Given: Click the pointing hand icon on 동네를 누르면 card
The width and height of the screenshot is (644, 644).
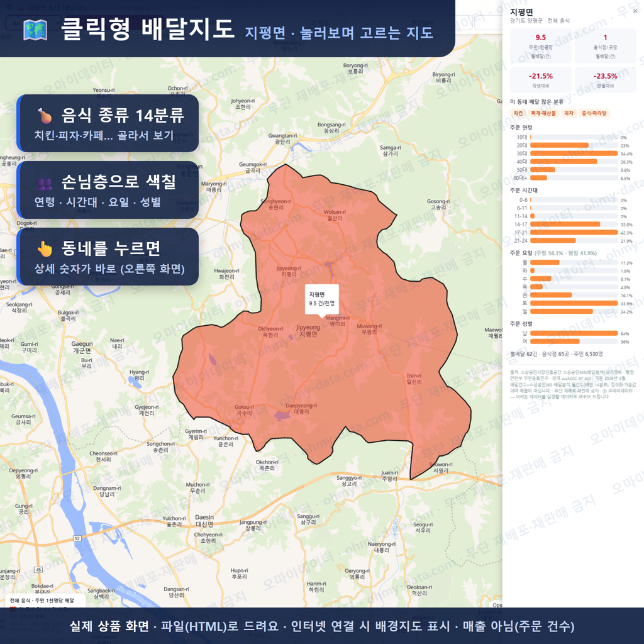Looking at the screenshot, I should [45, 248].
